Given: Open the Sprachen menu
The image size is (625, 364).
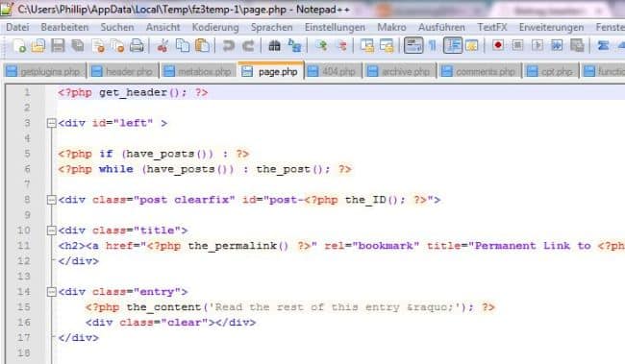Looking at the screenshot, I should coord(272,27).
